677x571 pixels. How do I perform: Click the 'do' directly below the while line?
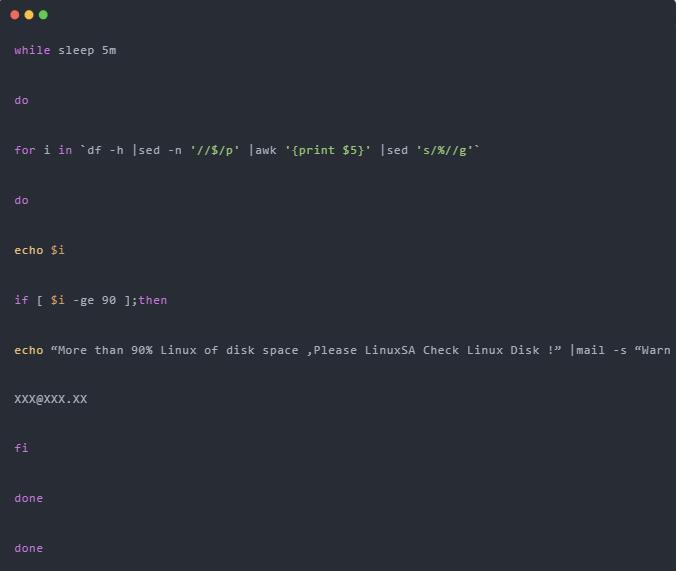21,100
